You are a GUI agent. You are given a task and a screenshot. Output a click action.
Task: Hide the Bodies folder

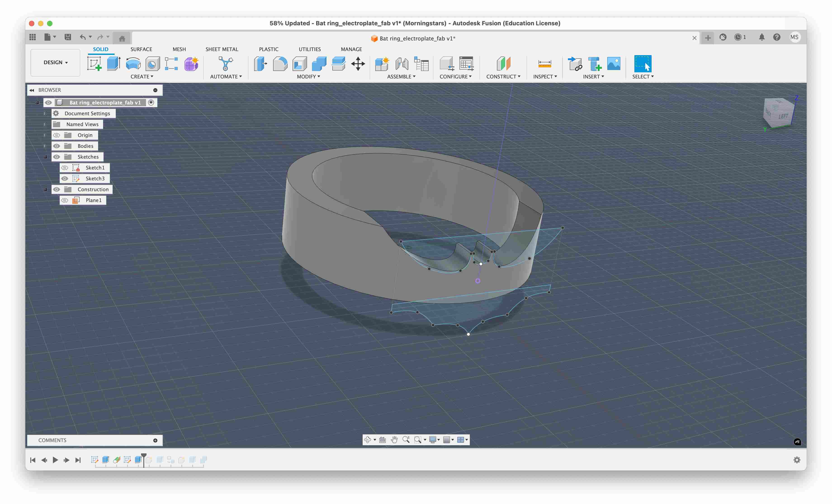click(x=56, y=146)
